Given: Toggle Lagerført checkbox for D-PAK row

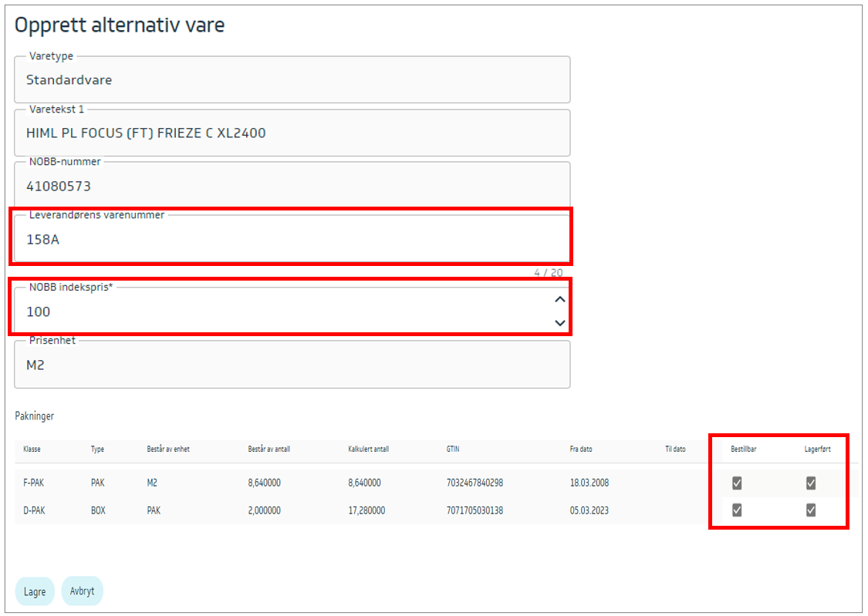Looking at the screenshot, I should pos(811,510).
